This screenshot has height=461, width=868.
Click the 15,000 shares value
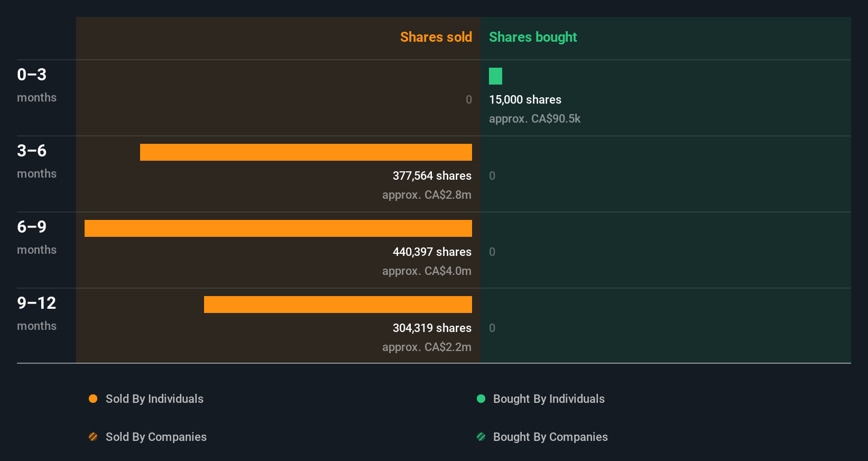pos(525,100)
